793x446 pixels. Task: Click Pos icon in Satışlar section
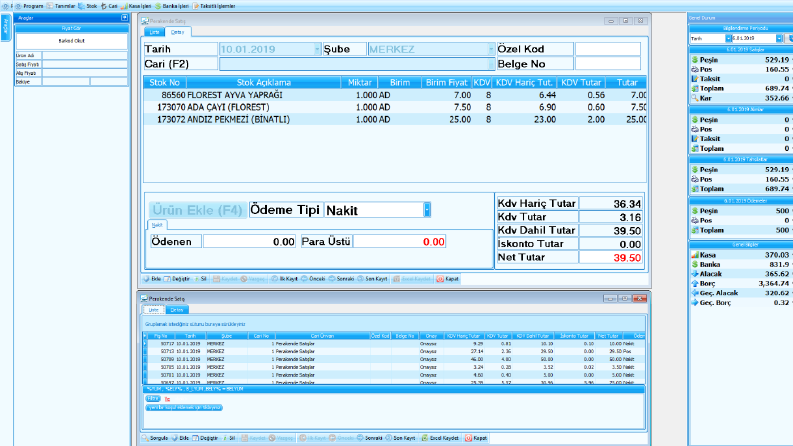pos(695,69)
